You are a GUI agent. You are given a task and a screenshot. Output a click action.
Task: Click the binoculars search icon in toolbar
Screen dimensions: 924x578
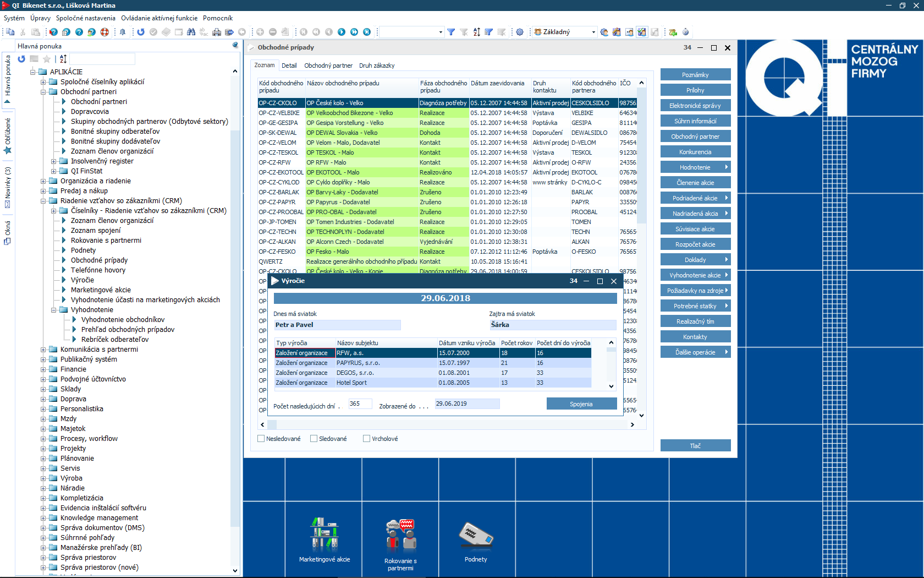191,32
